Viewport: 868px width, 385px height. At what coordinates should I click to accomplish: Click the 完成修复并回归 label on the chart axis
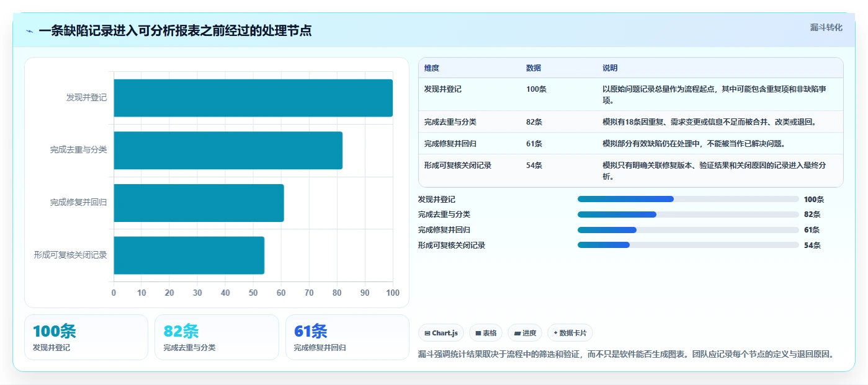pos(79,203)
